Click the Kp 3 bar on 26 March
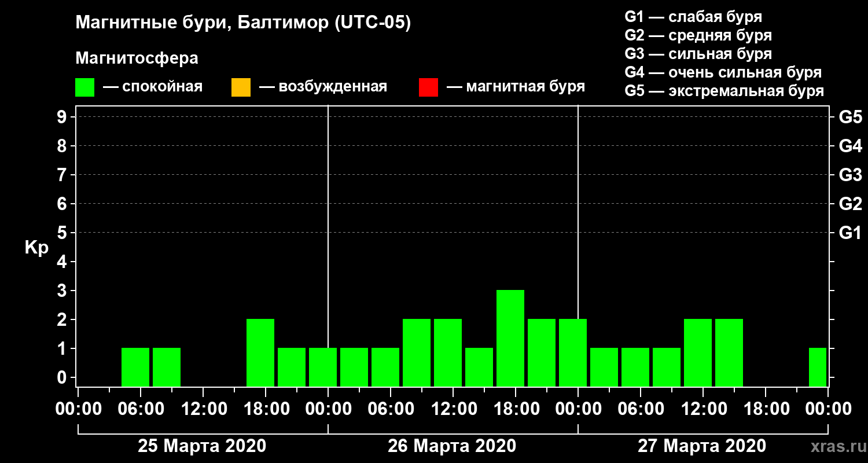This screenshot has width=868, height=463. pos(510,338)
